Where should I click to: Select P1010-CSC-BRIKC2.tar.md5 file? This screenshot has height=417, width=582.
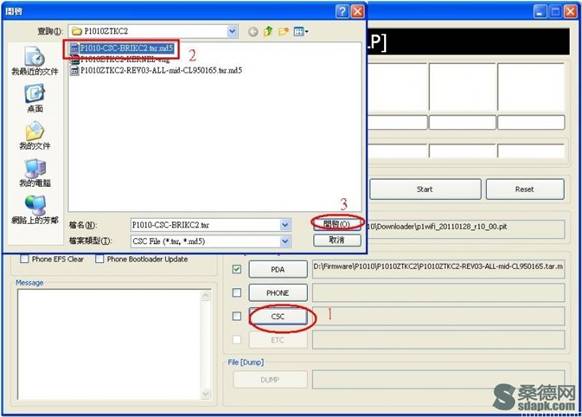point(122,48)
